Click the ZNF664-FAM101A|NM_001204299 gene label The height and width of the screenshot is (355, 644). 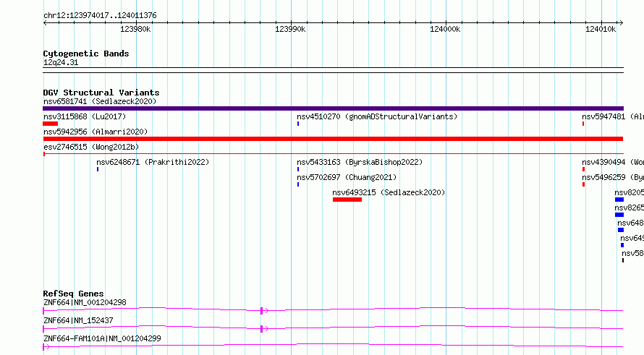[x=102, y=338]
